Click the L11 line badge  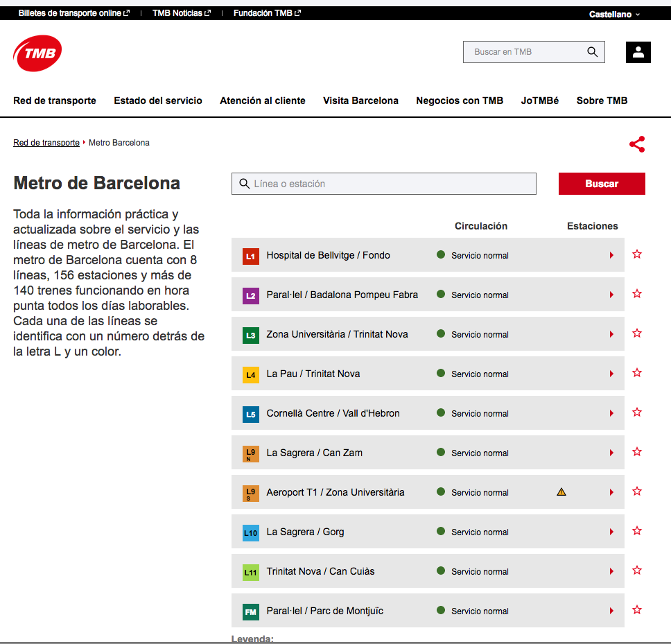251,572
